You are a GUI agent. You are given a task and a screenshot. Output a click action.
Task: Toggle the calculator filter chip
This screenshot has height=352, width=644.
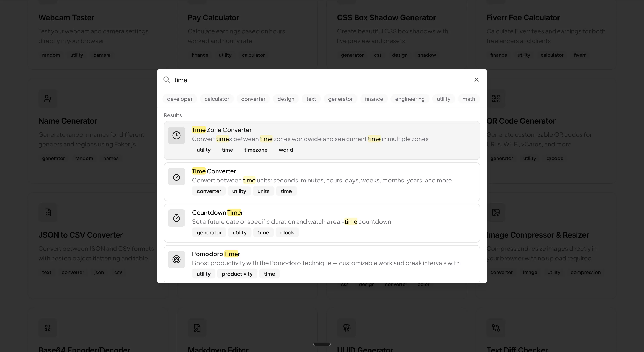point(217,99)
